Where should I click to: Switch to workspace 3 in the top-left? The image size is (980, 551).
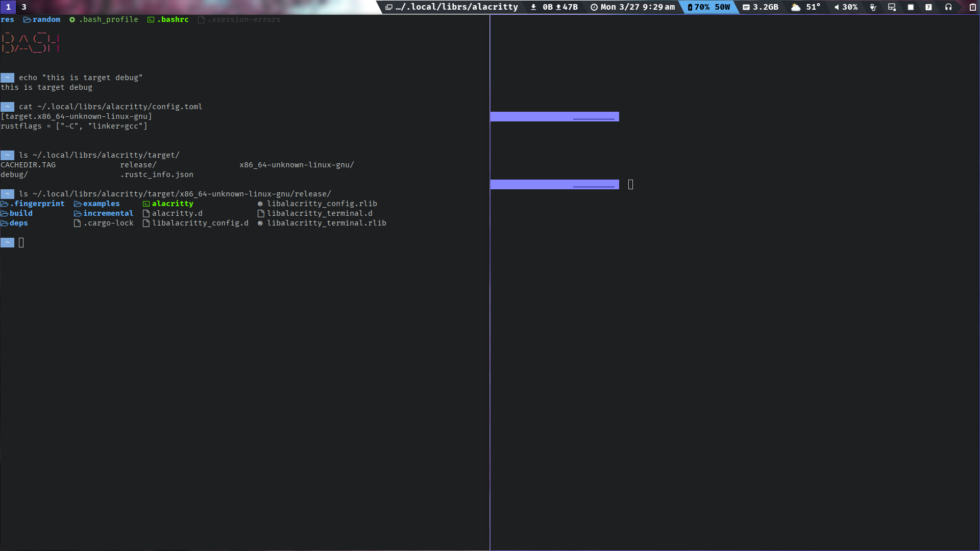click(x=23, y=7)
